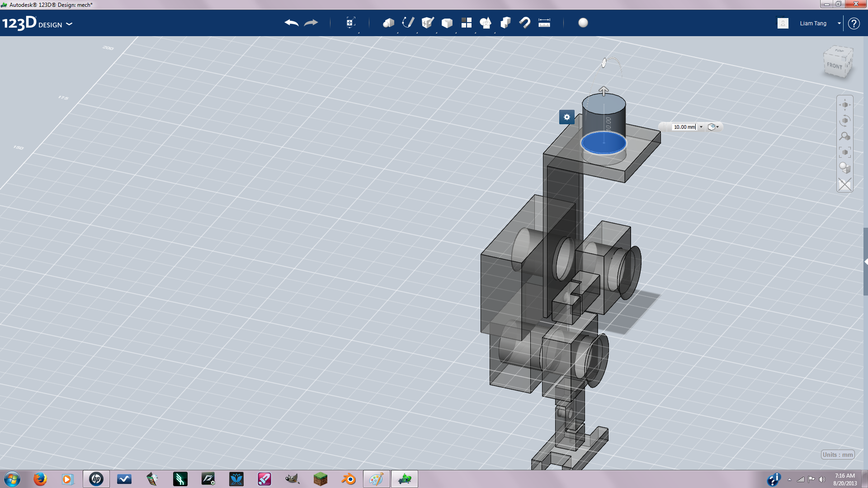Open the Construct tool menu
The image size is (868, 488).
coord(428,23)
